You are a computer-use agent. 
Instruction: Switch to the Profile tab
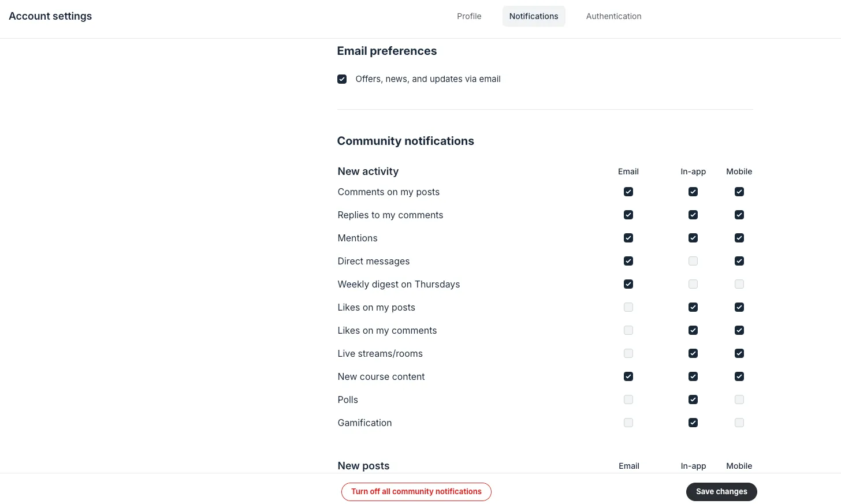point(469,16)
